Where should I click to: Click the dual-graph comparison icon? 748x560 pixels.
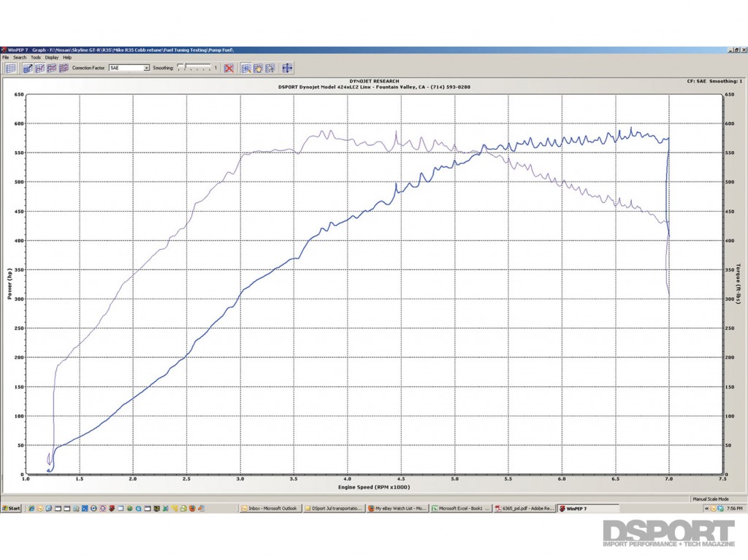point(39,68)
